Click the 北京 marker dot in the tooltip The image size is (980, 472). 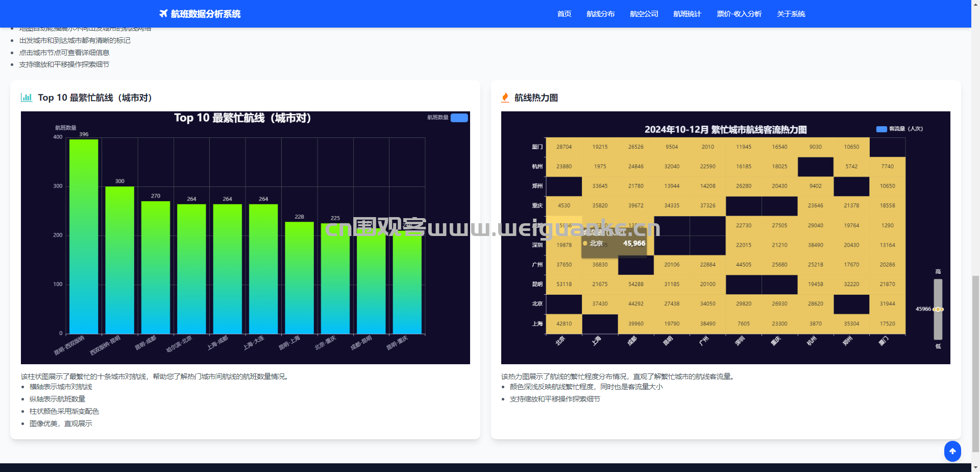point(585,244)
